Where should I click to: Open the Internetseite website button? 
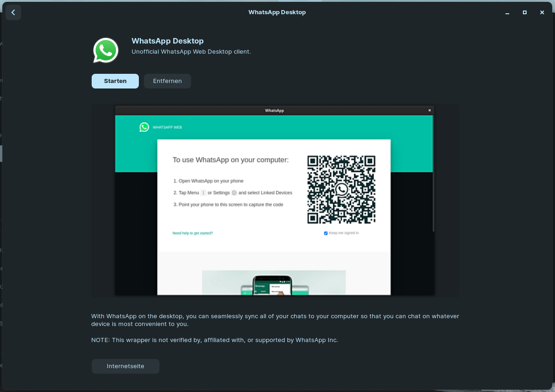126,366
